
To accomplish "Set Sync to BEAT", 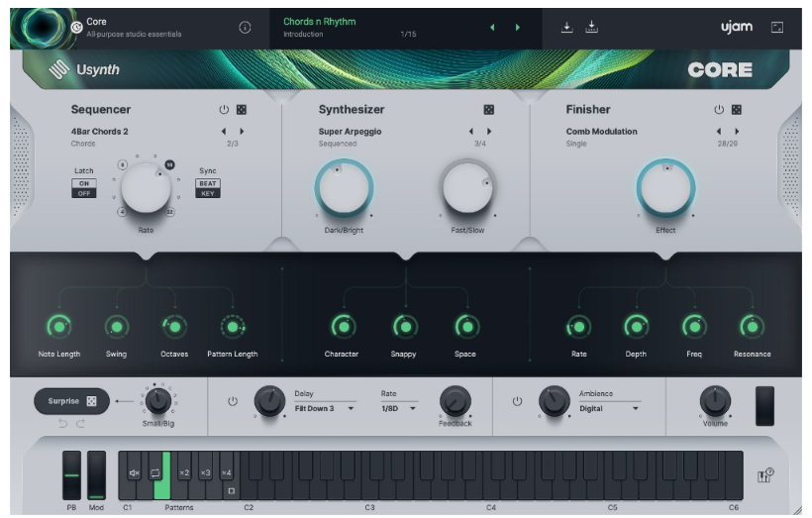I will [208, 183].
